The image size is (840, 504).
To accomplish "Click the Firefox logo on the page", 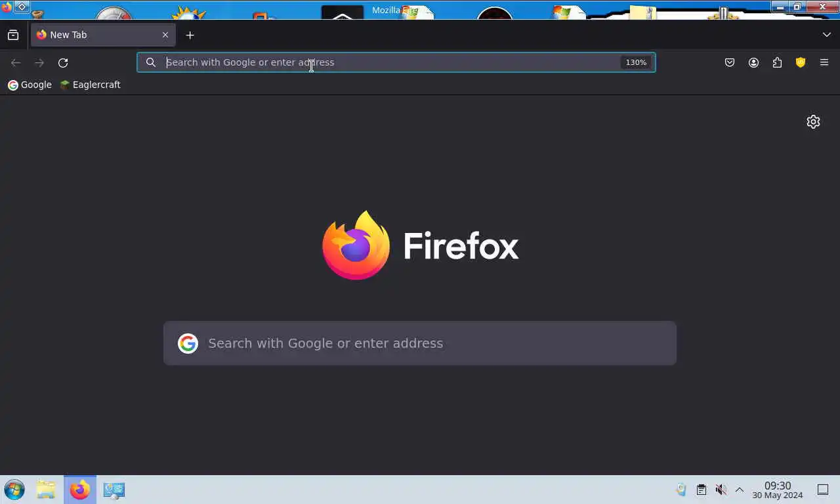I will click(x=420, y=245).
